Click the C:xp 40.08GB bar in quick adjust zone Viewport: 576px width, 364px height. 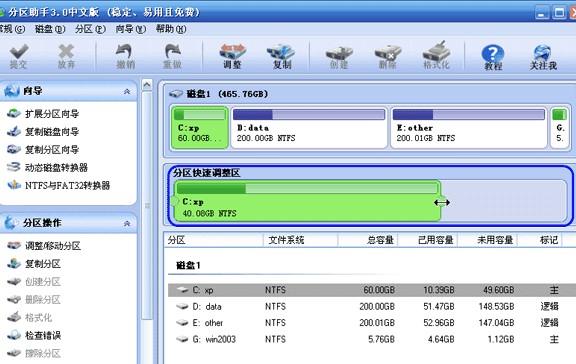pyautogui.click(x=307, y=201)
